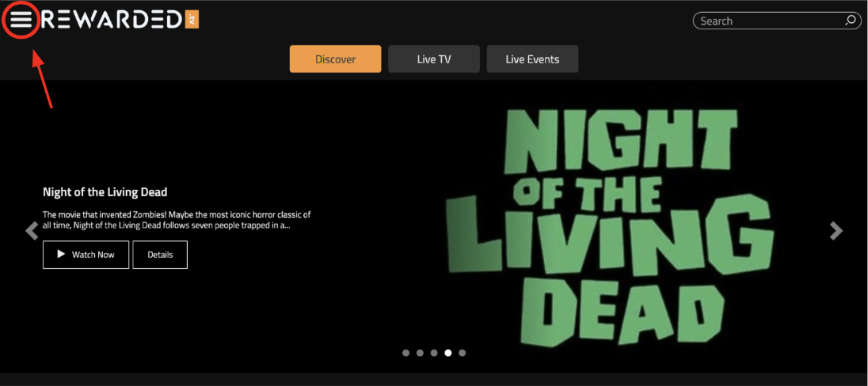Click the Night of the Living Dead title
This screenshot has width=868, height=386.
point(105,192)
